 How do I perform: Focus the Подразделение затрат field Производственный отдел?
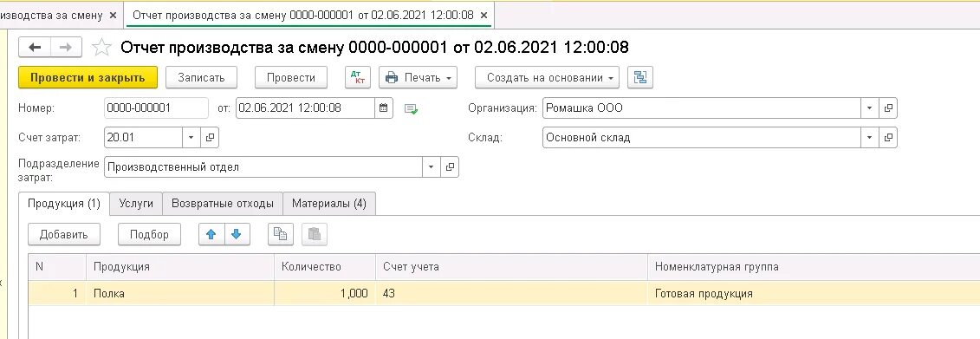(x=263, y=167)
